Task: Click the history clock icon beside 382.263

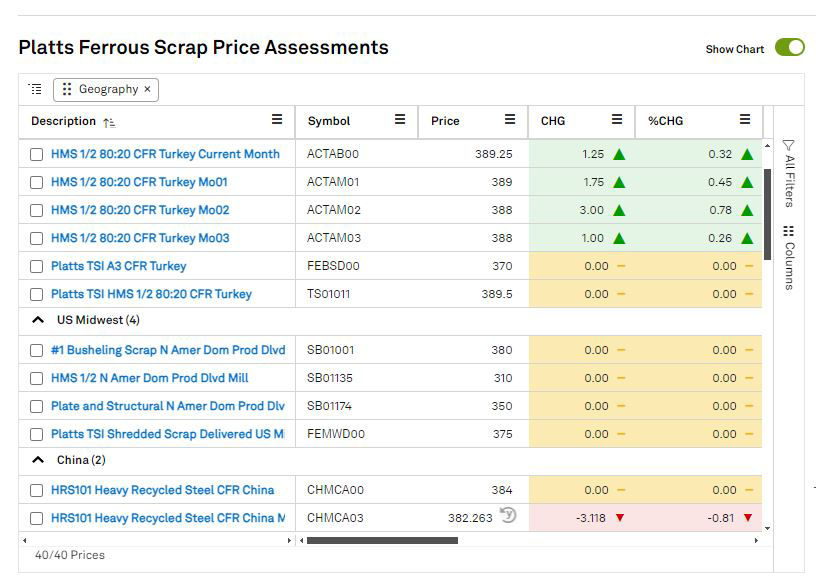Action: coord(508,516)
